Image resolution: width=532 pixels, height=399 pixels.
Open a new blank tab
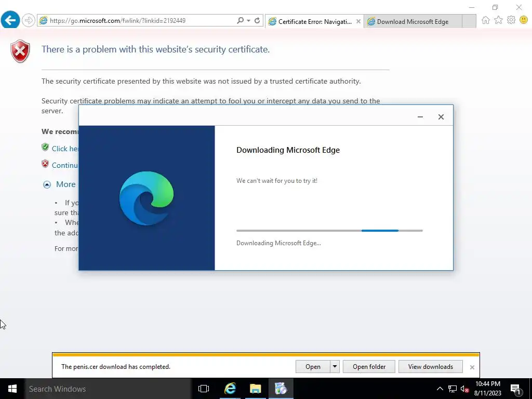tap(469, 21)
